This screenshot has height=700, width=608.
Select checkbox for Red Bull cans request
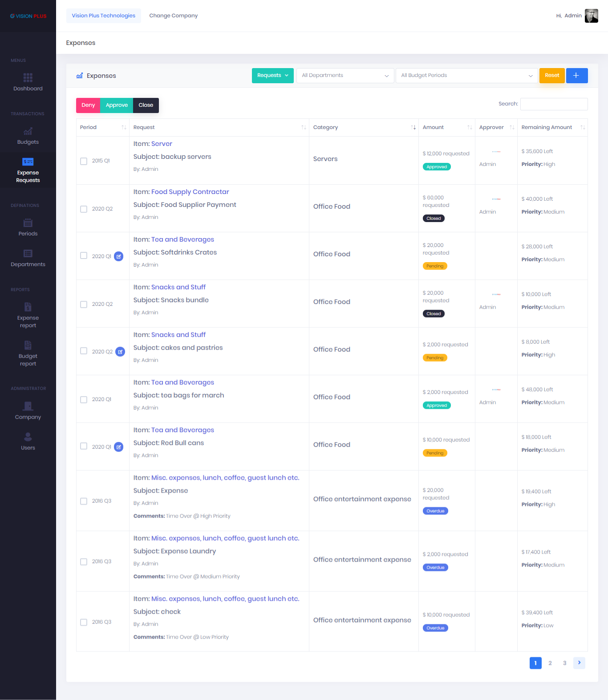84,446
